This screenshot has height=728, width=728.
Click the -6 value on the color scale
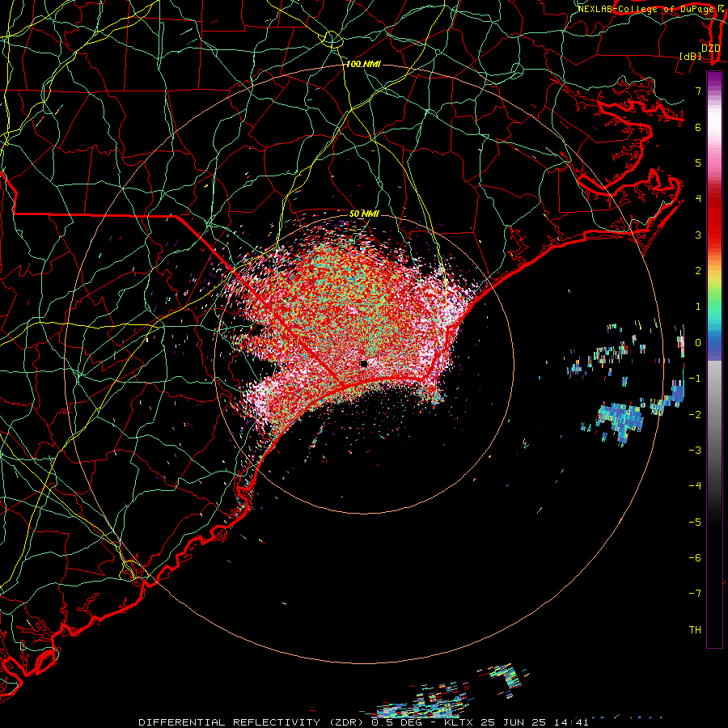(x=695, y=558)
